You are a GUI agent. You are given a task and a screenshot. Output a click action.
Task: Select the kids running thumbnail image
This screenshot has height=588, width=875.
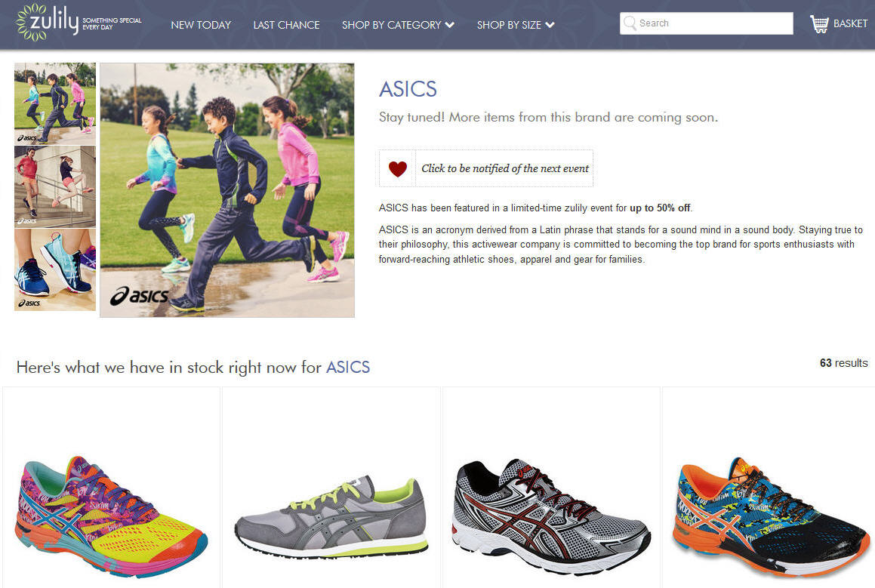[54, 103]
